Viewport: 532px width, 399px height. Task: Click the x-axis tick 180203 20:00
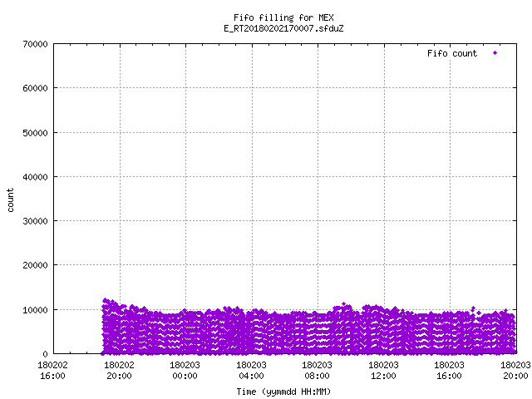coord(515,370)
